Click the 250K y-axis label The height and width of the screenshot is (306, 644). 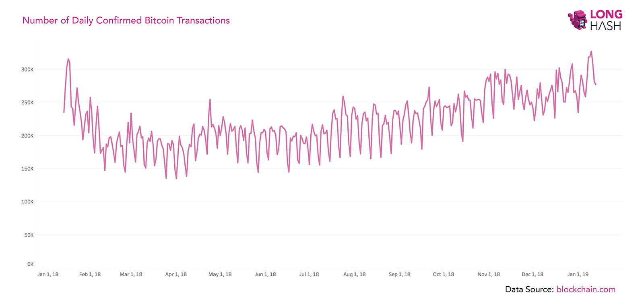pyautogui.click(x=27, y=103)
